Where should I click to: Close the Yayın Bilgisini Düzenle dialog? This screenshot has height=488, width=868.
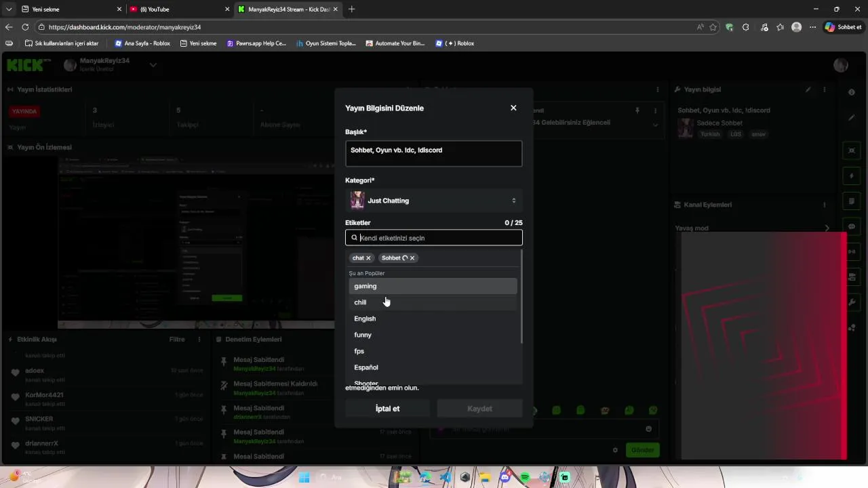pos(513,108)
